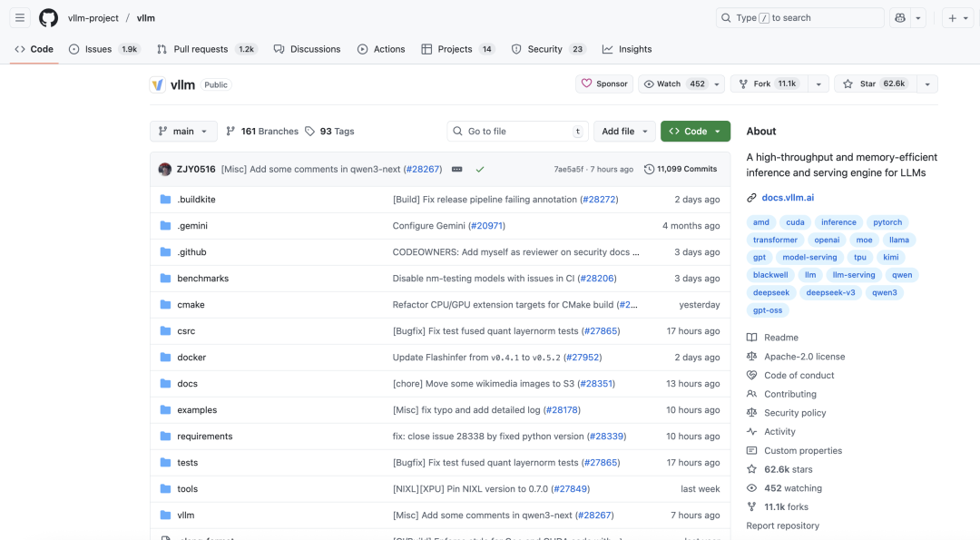This screenshot has height=540, width=980.
Task: Open the Copilot icon button
Action: (x=900, y=18)
